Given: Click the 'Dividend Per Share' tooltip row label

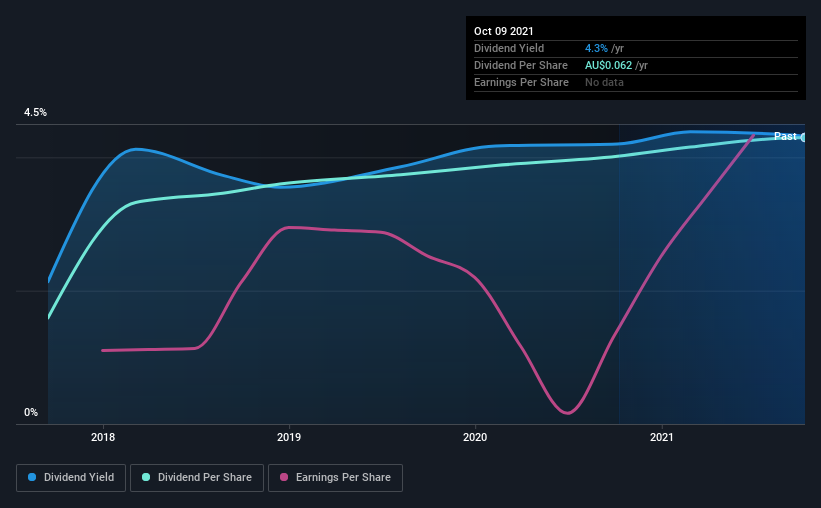Looking at the screenshot, I should [520, 65].
